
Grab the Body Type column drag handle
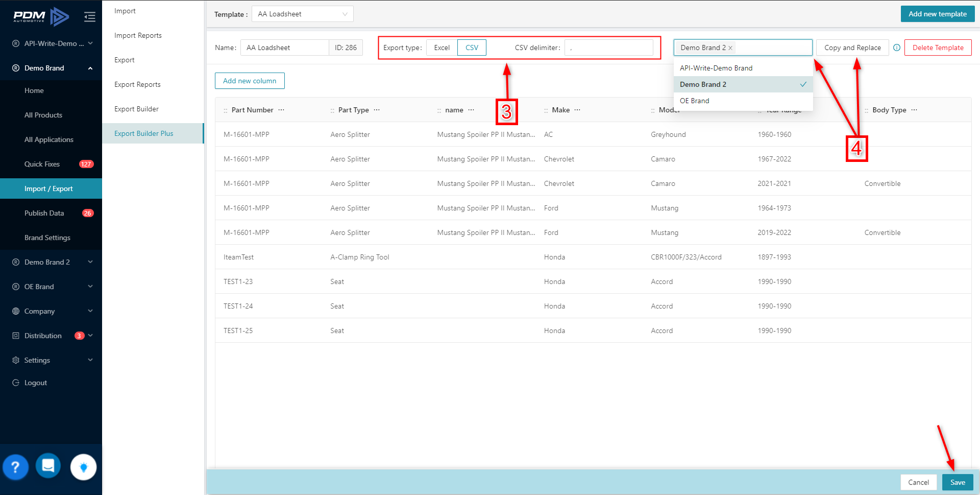[x=866, y=110]
